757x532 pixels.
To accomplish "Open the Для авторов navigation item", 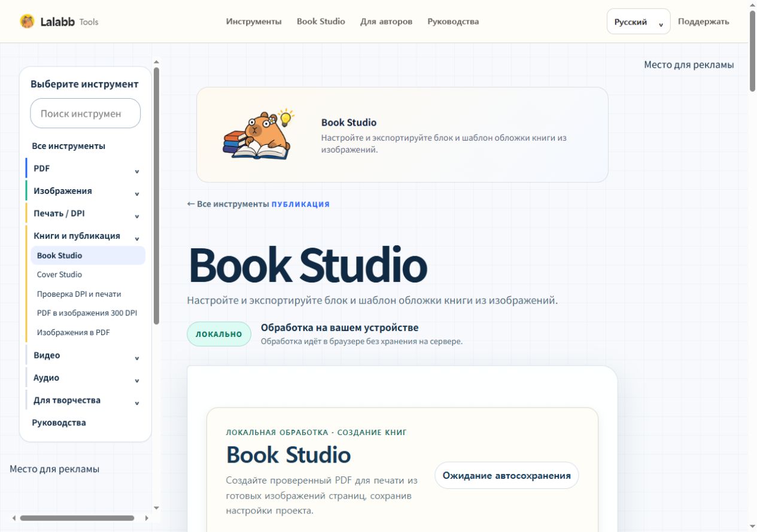I will point(386,22).
